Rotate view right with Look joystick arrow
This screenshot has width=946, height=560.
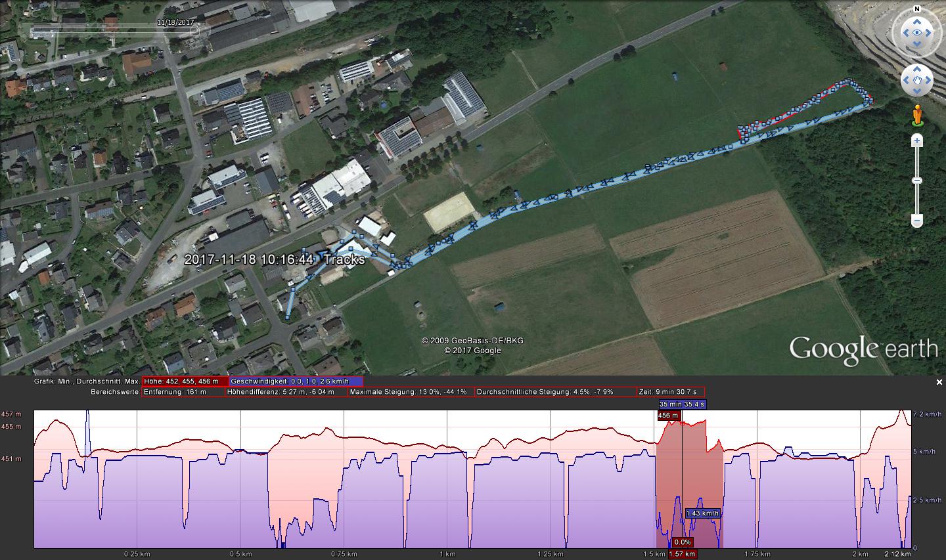coord(931,32)
